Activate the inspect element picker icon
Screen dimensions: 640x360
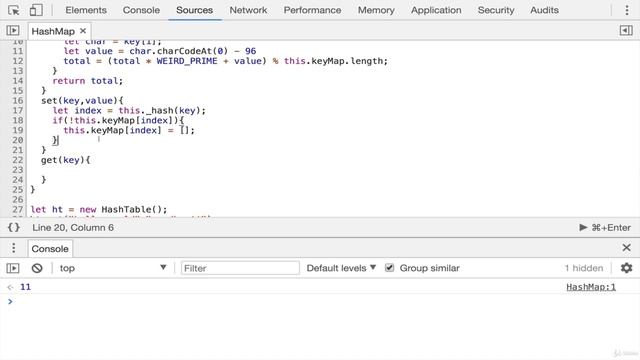13,10
